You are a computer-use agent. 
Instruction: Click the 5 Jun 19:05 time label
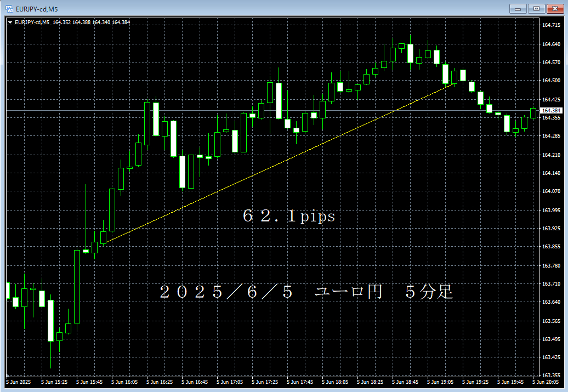440,382
